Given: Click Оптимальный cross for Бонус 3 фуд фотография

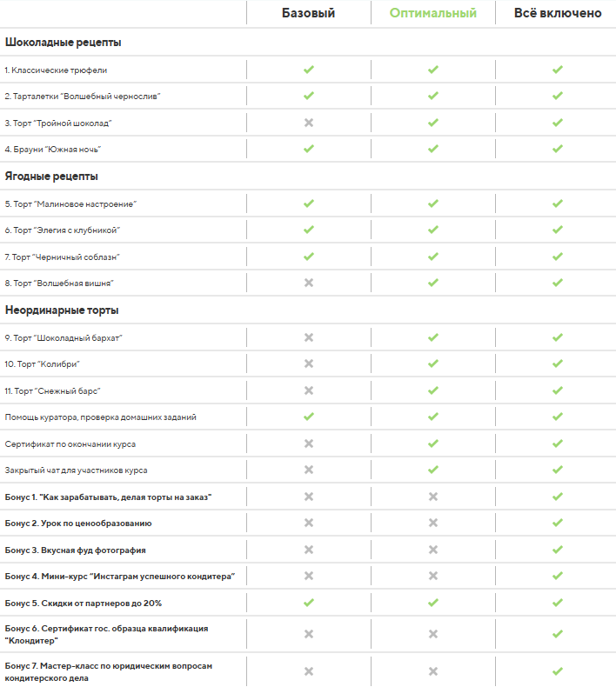Looking at the screenshot, I should point(432,550).
